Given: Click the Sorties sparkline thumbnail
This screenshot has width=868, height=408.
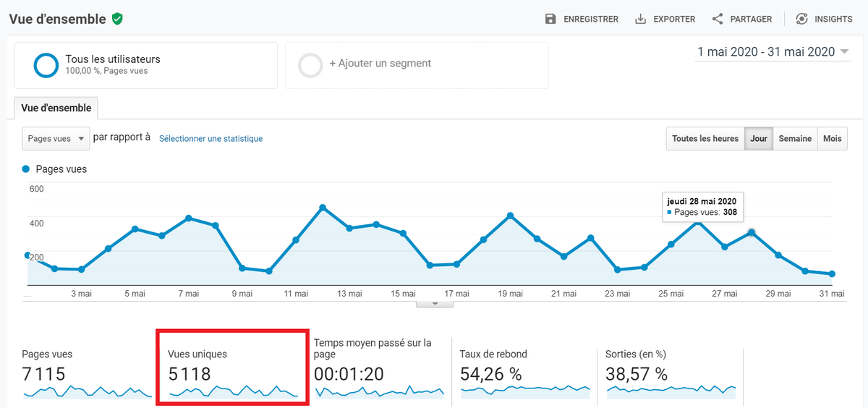Looking at the screenshot, I should coord(672,391).
